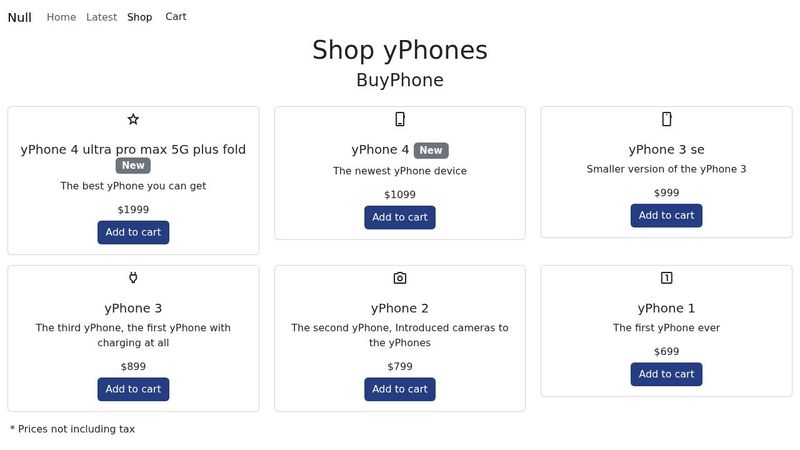Click the number-one icon above yPhone 1
The image size is (800, 450).
point(667,278)
